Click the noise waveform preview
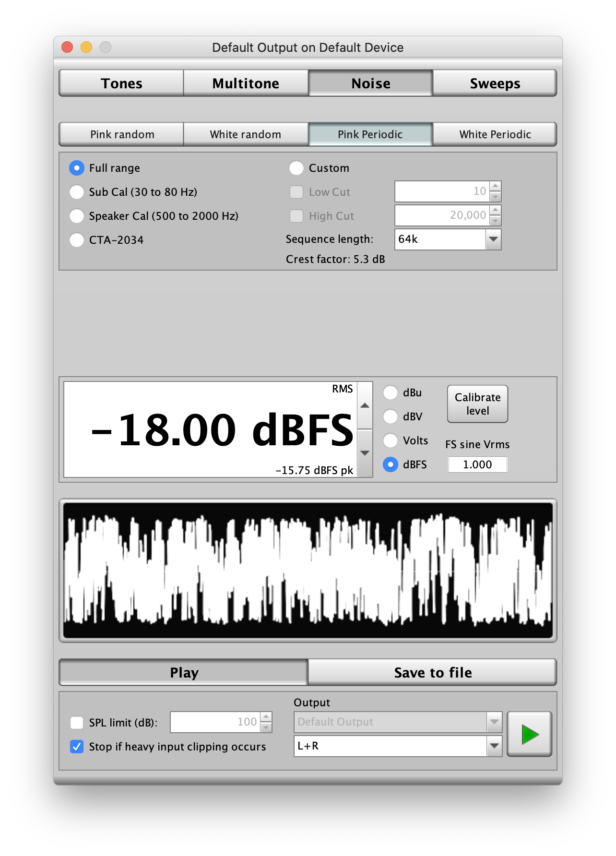 point(308,571)
